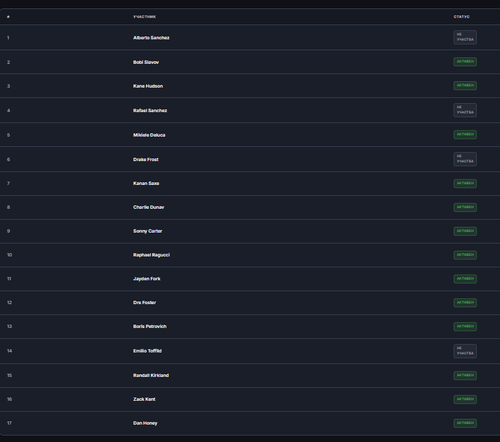Select participant Boris Petrovich

pyautogui.click(x=150, y=326)
